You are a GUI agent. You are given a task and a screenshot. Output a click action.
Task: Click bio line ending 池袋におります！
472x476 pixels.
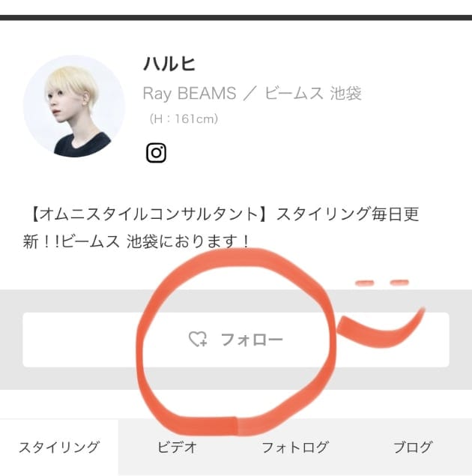pyautogui.click(x=136, y=242)
